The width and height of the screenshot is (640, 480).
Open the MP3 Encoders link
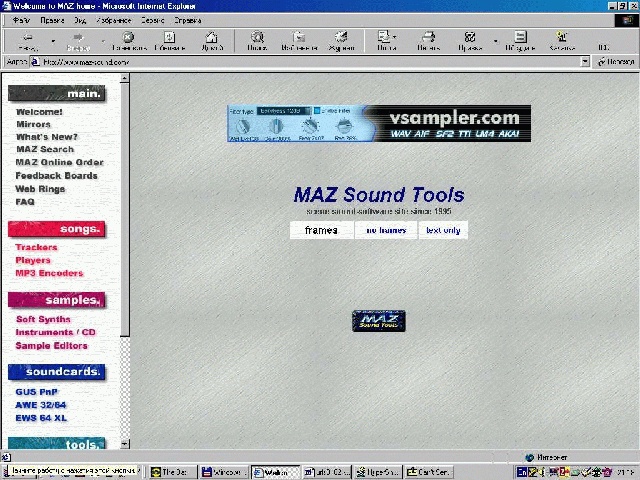click(x=49, y=273)
